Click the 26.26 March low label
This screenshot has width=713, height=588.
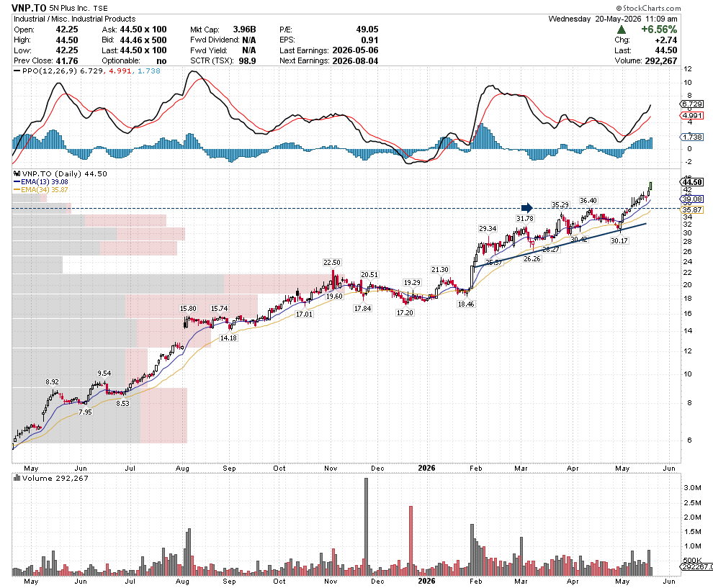[532, 258]
